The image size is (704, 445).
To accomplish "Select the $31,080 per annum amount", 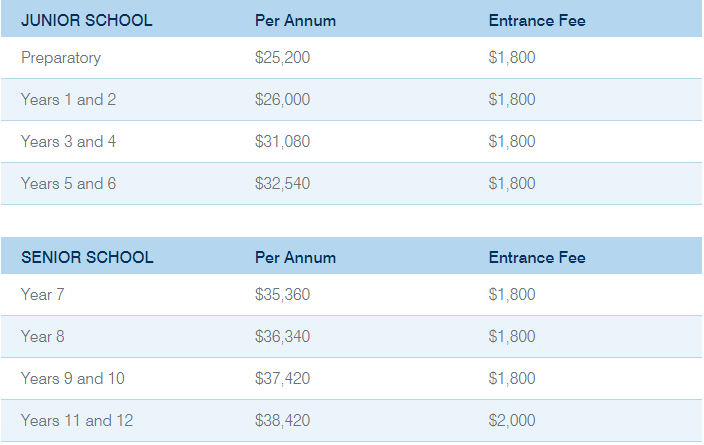I will [x=283, y=142].
